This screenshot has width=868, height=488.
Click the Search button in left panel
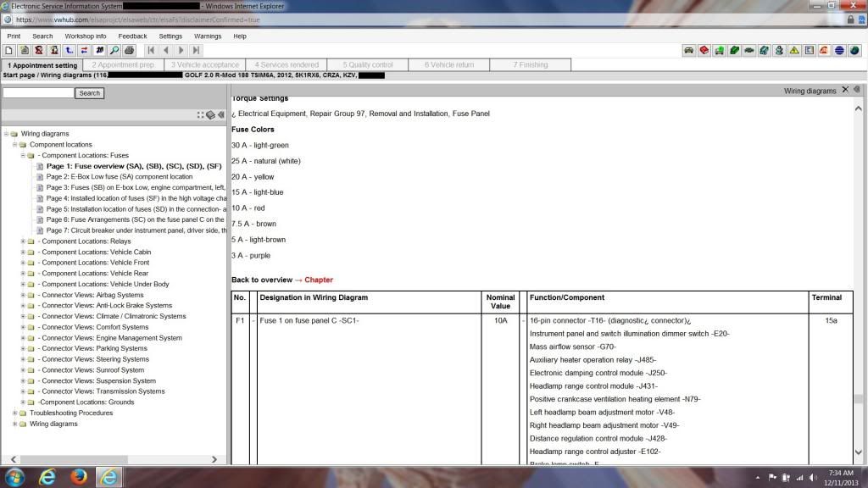[x=90, y=93]
